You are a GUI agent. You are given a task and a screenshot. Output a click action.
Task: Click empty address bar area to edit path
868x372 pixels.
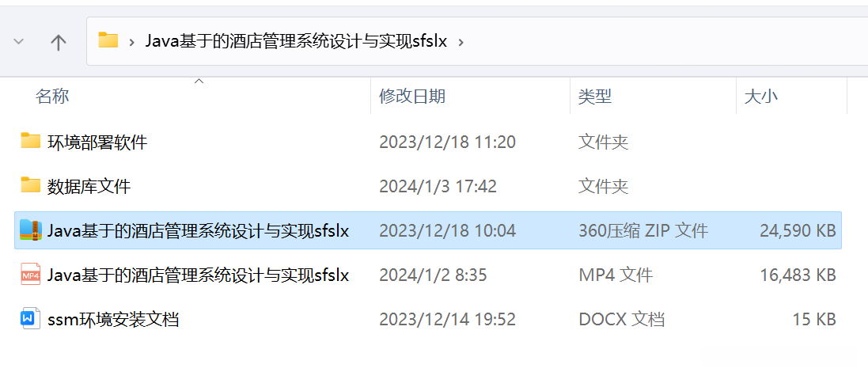(665, 41)
